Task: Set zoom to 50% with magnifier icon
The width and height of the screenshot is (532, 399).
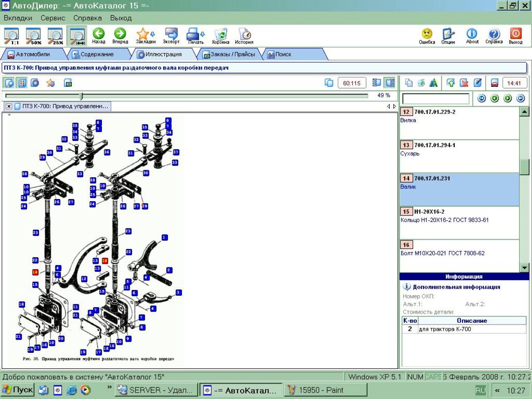Action: click(x=33, y=35)
